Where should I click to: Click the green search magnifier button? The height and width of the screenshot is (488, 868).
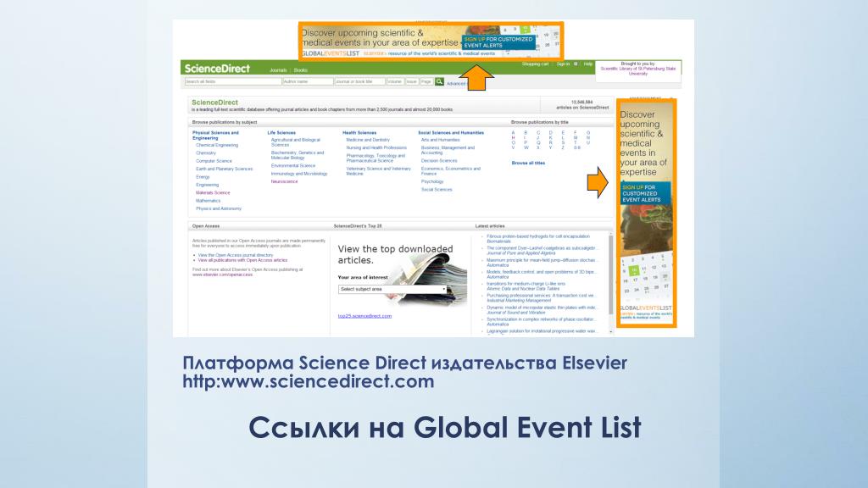click(x=439, y=81)
